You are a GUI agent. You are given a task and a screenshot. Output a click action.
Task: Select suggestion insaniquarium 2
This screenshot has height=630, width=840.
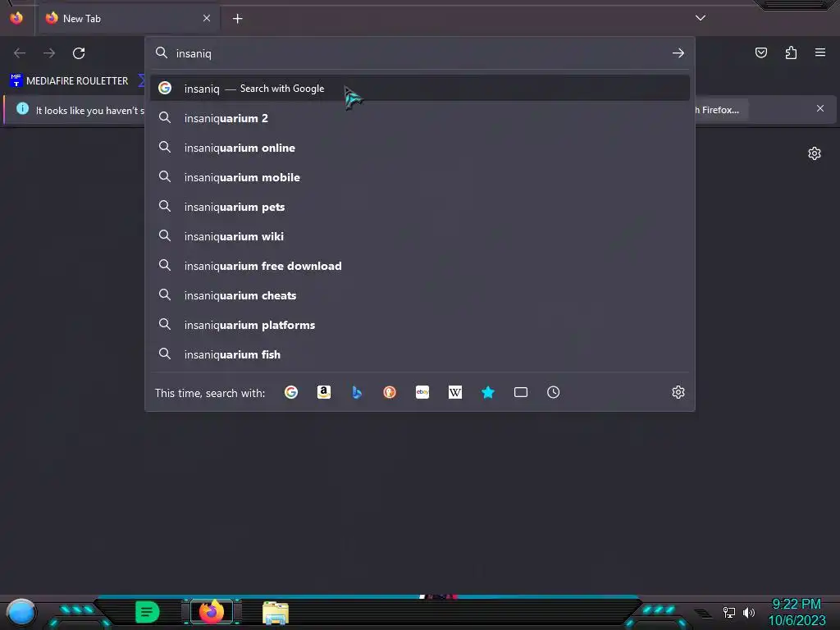point(420,118)
